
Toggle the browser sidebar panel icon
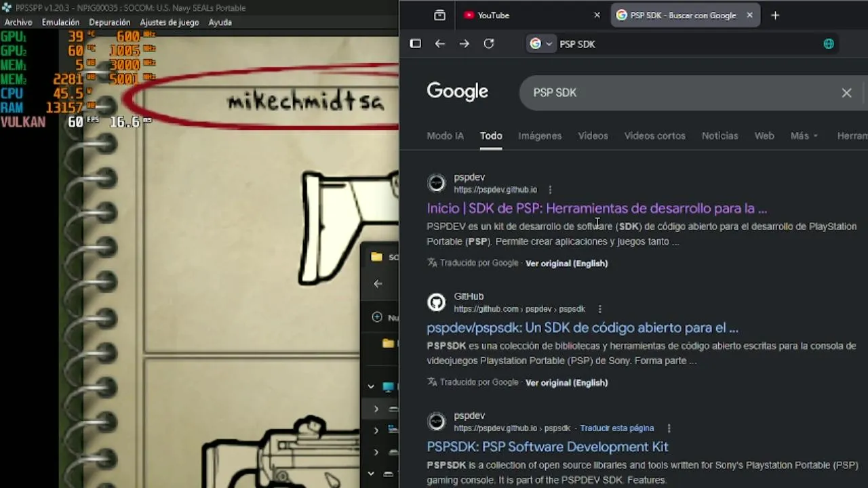tap(416, 43)
